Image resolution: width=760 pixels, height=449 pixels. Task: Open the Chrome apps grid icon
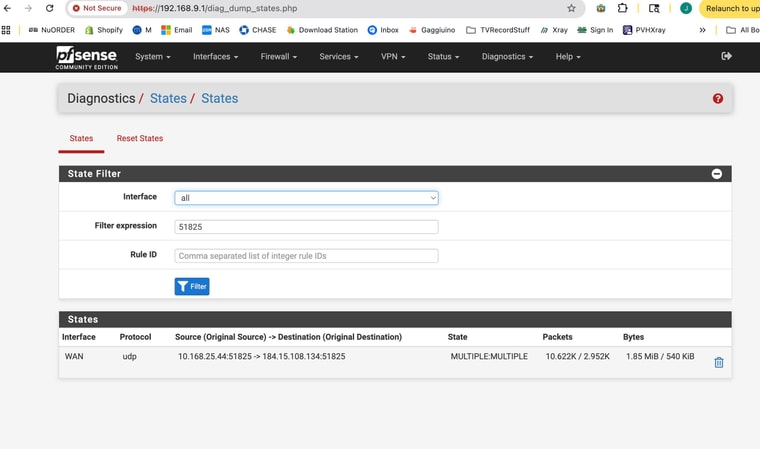[x=7, y=30]
